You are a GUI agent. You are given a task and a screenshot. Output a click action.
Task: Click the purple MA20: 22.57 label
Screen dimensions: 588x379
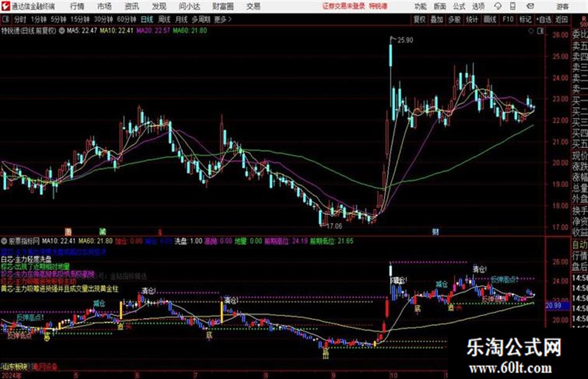click(x=153, y=30)
